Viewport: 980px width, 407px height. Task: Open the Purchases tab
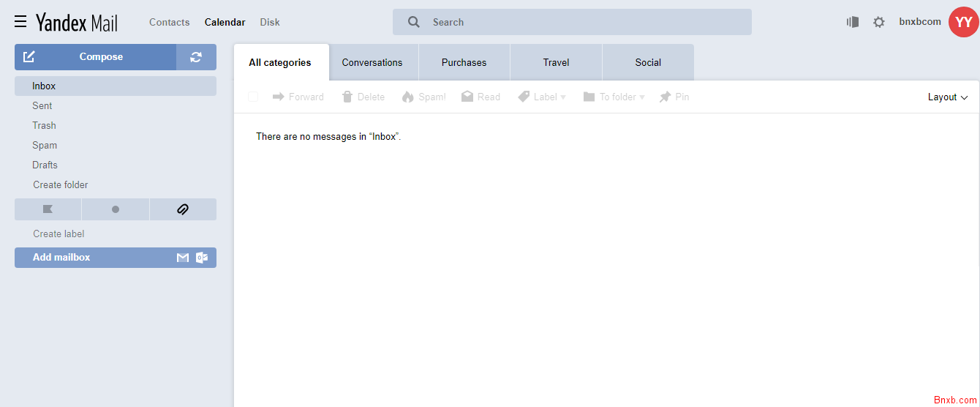(x=464, y=62)
